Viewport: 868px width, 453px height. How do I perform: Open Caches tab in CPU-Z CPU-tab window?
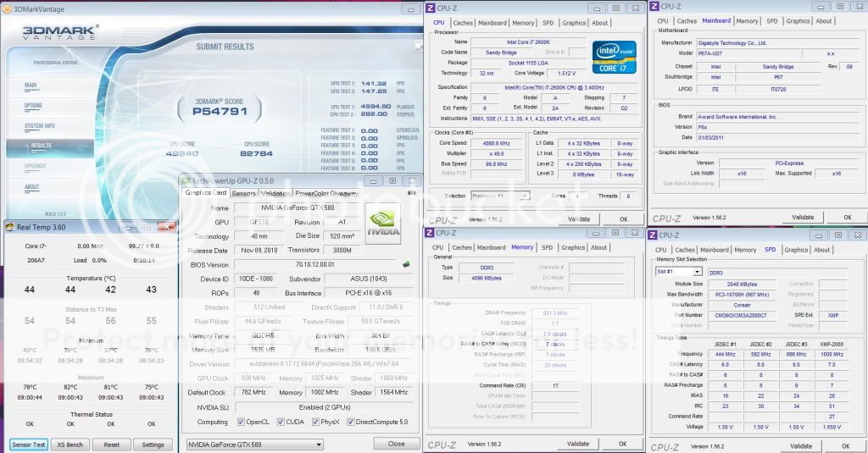[463, 23]
